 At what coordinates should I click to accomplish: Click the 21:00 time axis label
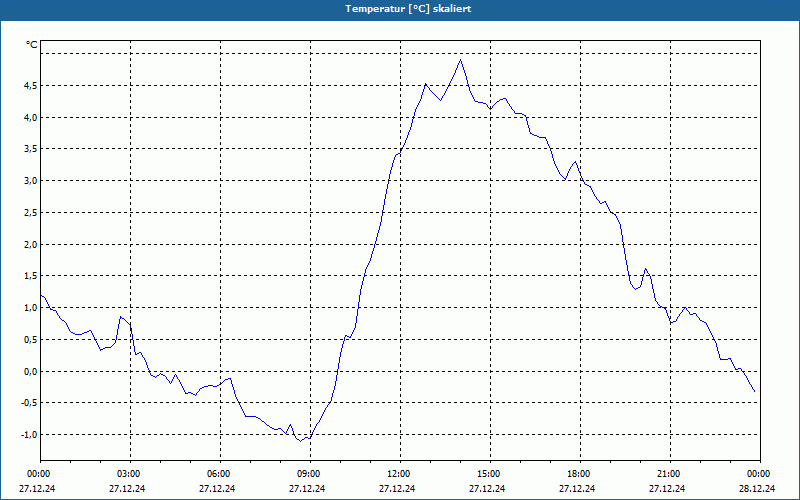(x=668, y=474)
